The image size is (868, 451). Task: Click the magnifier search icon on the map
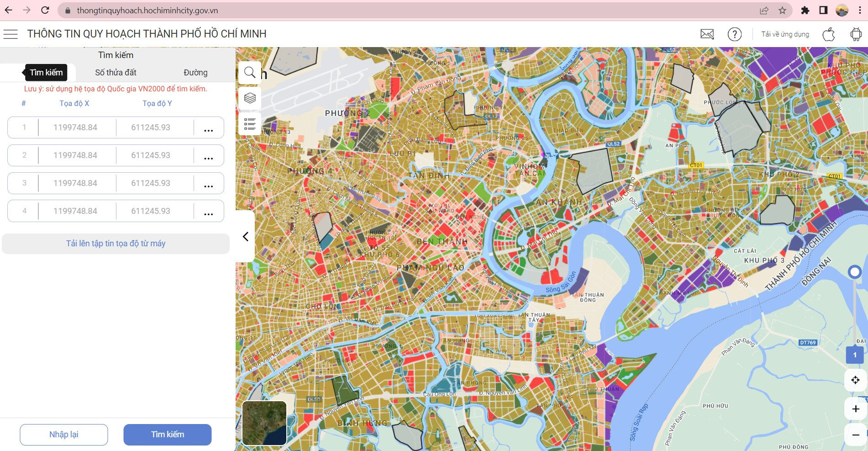250,73
